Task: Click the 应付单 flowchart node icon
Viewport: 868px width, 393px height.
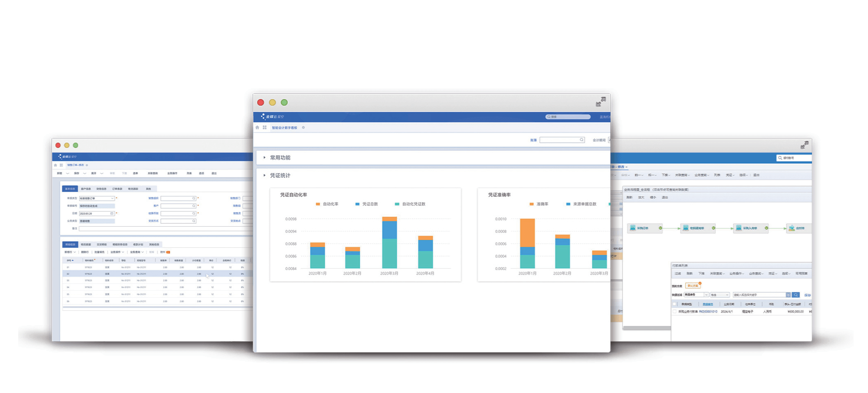Action: pos(792,228)
